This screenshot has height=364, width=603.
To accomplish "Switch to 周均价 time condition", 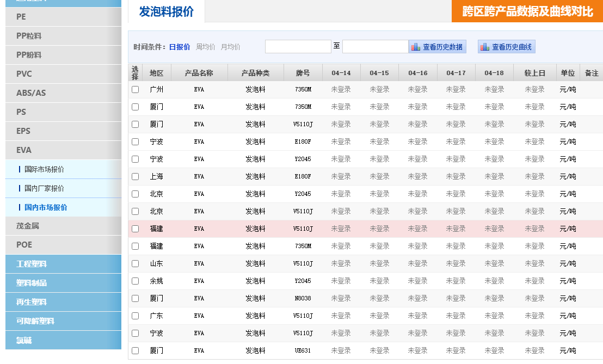I will click(x=205, y=47).
